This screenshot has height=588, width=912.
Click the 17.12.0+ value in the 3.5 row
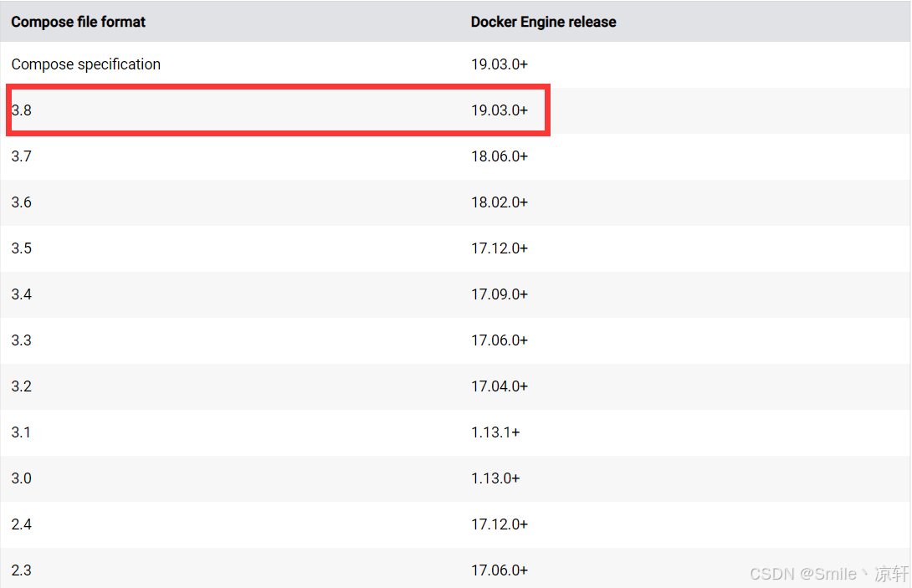(499, 248)
